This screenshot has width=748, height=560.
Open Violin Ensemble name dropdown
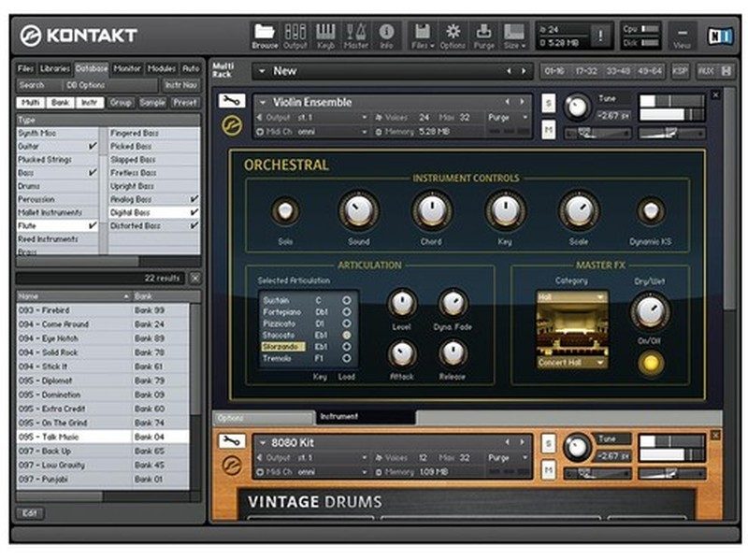pyautogui.click(x=263, y=102)
